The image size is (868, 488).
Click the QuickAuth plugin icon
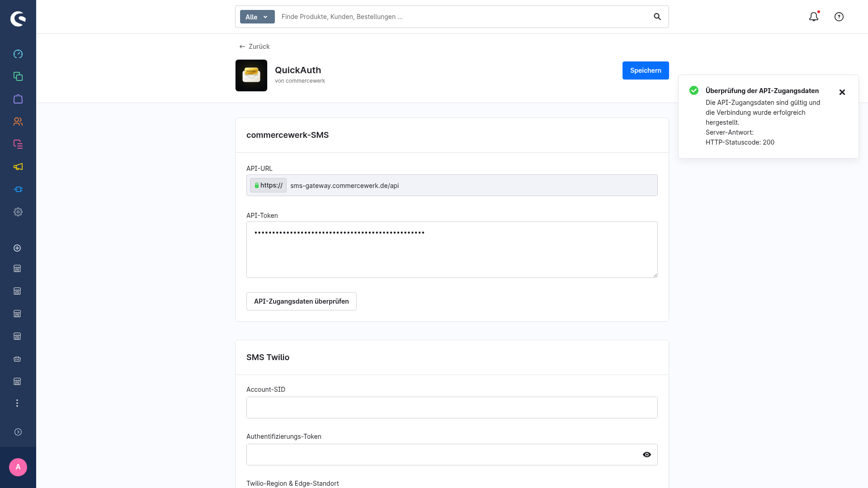tap(251, 75)
